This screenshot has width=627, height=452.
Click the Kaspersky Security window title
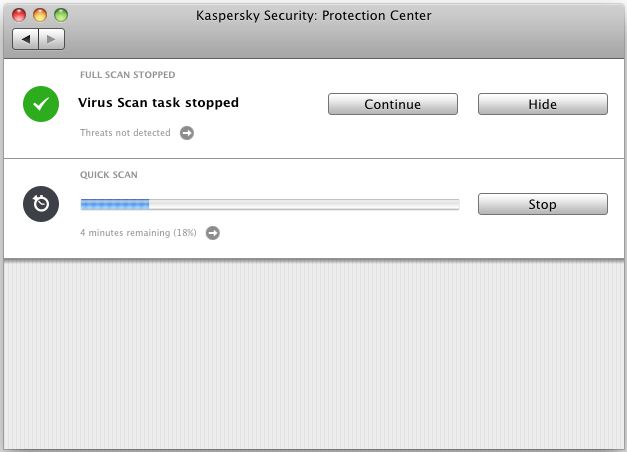313,16
